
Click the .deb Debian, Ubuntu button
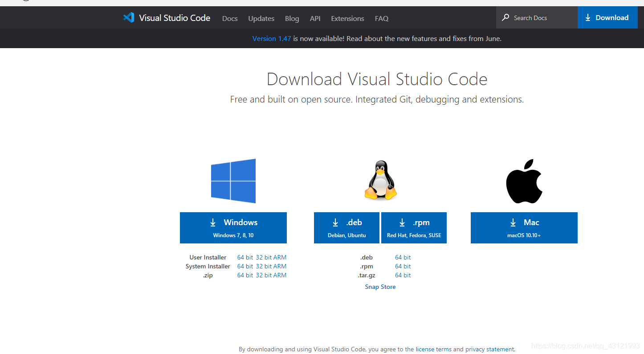pos(346,228)
